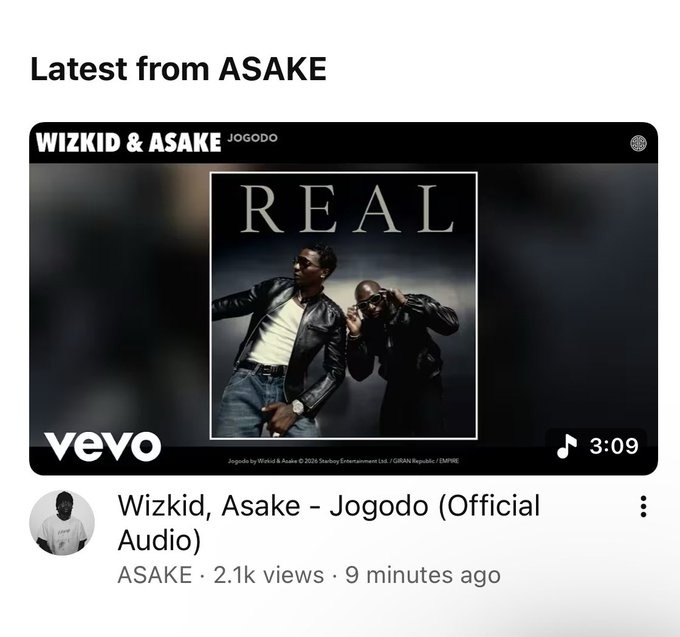Click the REAL album cover artwork
680x637 pixels.
coord(343,306)
